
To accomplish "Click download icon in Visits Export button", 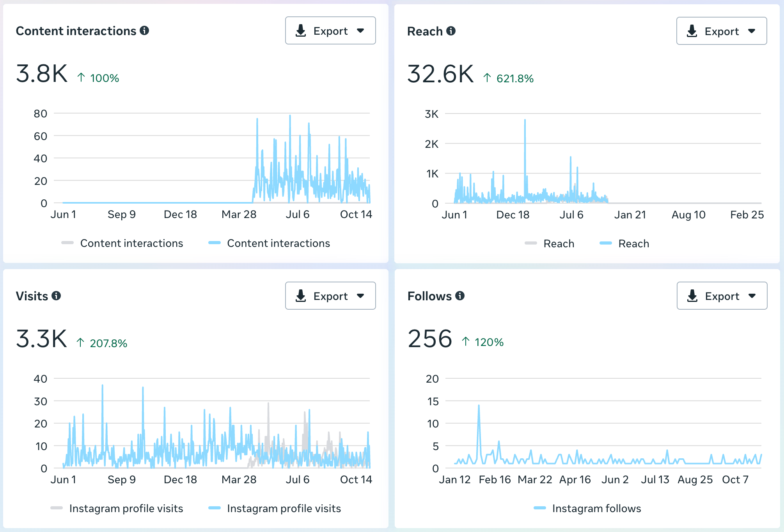I will [301, 296].
